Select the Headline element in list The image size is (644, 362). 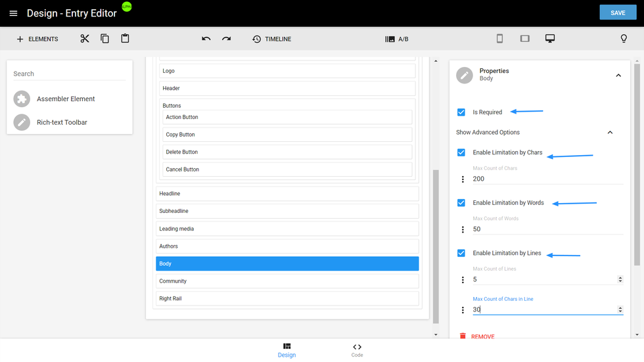pyautogui.click(x=287, y=194)
